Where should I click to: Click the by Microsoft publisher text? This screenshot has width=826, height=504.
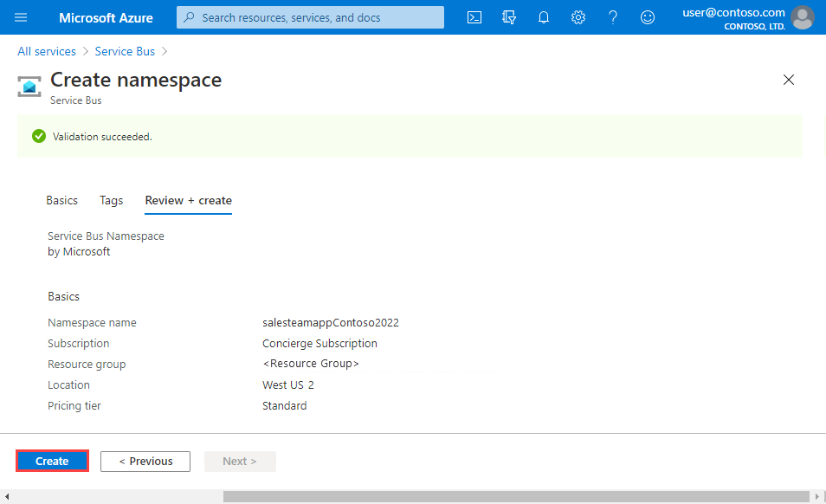click(x=79, y=252)
